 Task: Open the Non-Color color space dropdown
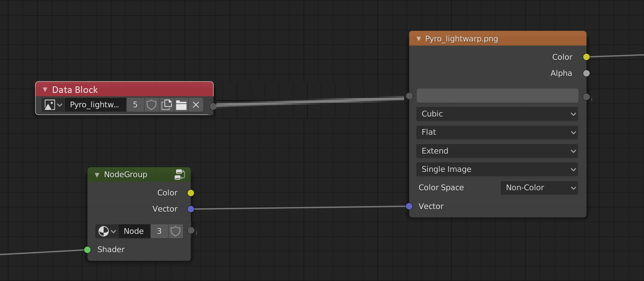tap(539, 188)
